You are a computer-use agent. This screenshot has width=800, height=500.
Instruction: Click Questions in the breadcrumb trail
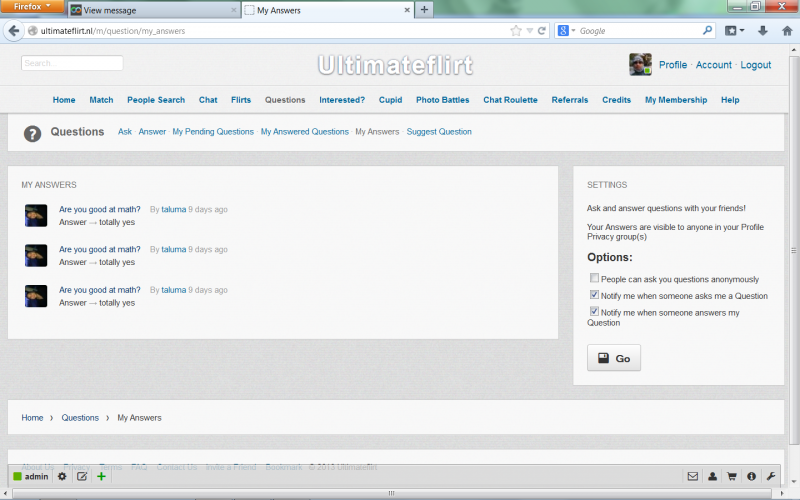[x=80, y=417]
